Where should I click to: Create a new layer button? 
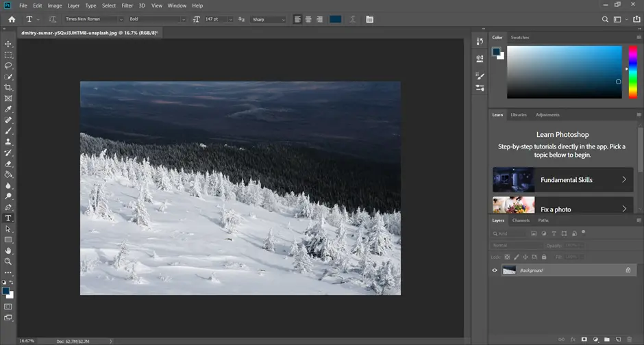[618, 340]
